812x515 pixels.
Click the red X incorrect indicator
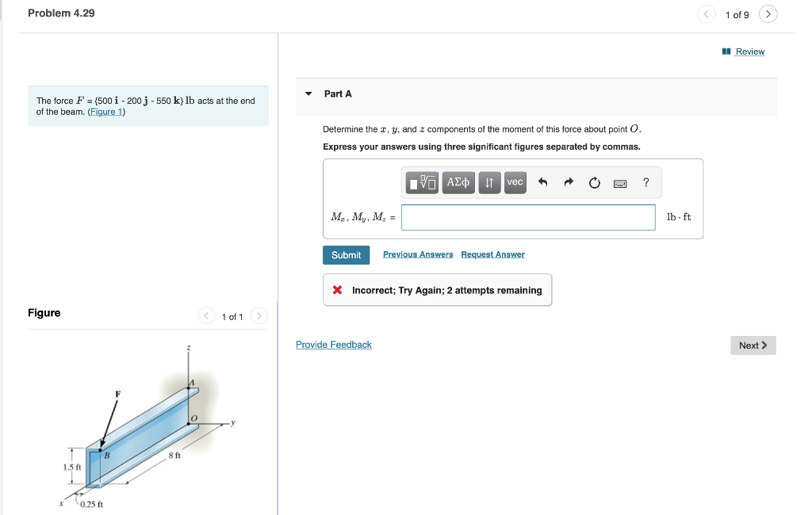click(336, 289)
